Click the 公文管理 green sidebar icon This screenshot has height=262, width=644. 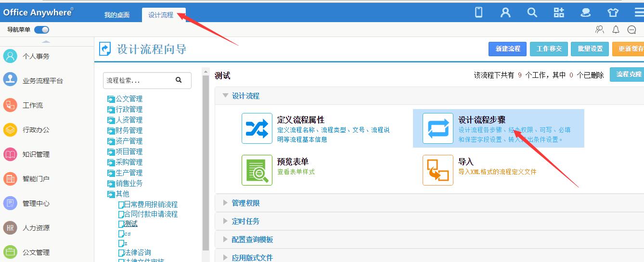click(10, 252)
